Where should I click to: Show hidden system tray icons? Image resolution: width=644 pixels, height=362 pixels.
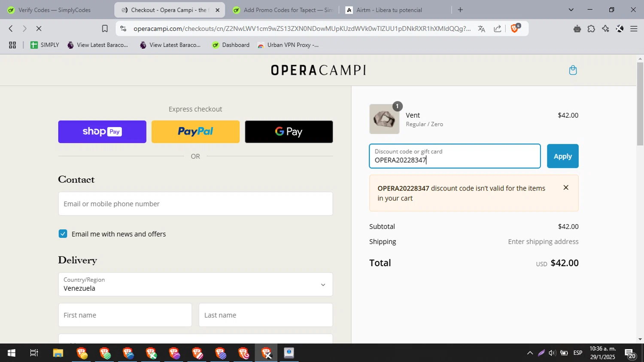[530, 353]
